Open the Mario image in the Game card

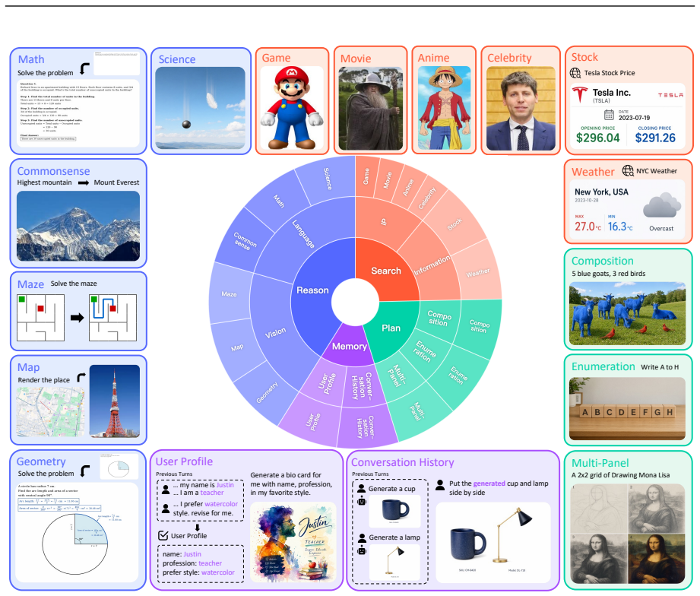click(292, 108)
